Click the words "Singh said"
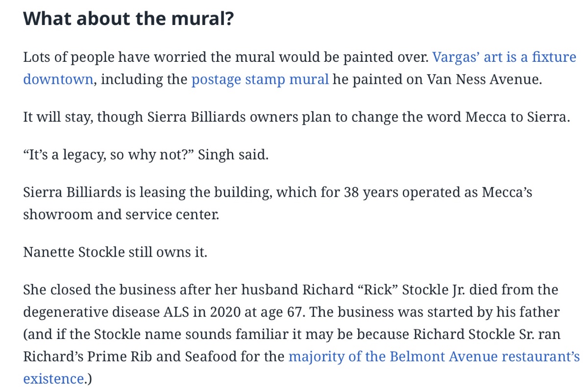Viewport: 588px width, 392px height. click(x=233, y=156)
